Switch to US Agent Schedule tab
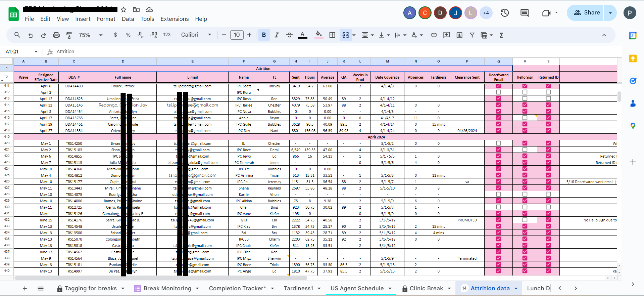 357,288
